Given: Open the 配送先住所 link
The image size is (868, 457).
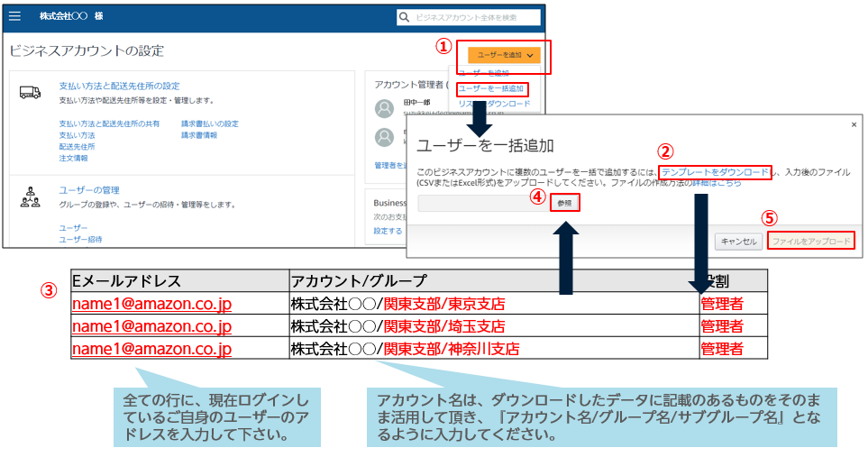Looking at the screenshot, I should pyautogui.click(x=77, y=147).
